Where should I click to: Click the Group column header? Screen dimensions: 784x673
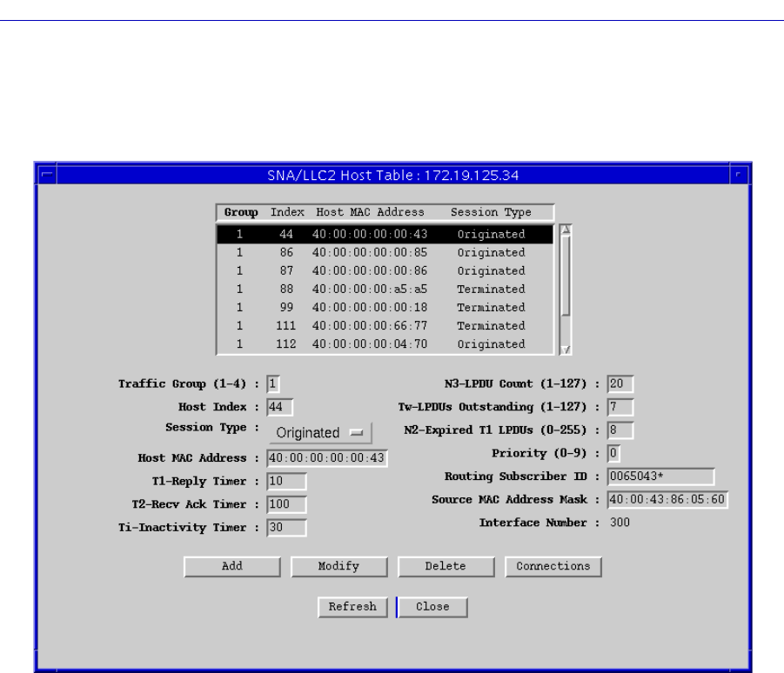241,212
